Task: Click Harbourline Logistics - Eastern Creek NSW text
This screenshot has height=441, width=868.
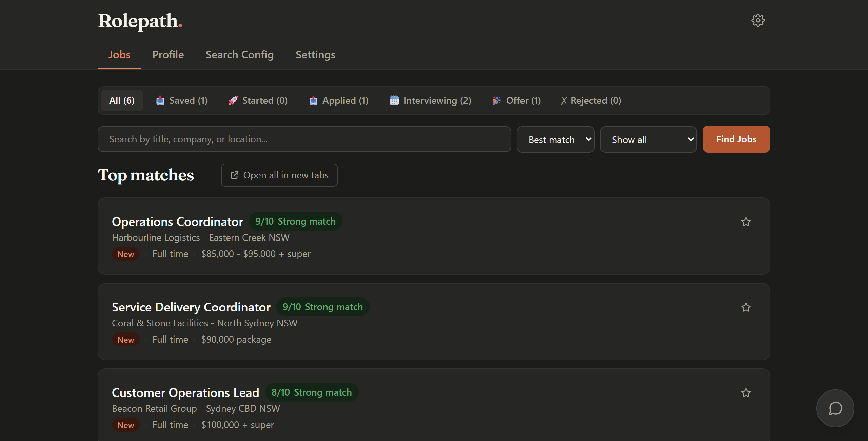Action: click(201, 237)
